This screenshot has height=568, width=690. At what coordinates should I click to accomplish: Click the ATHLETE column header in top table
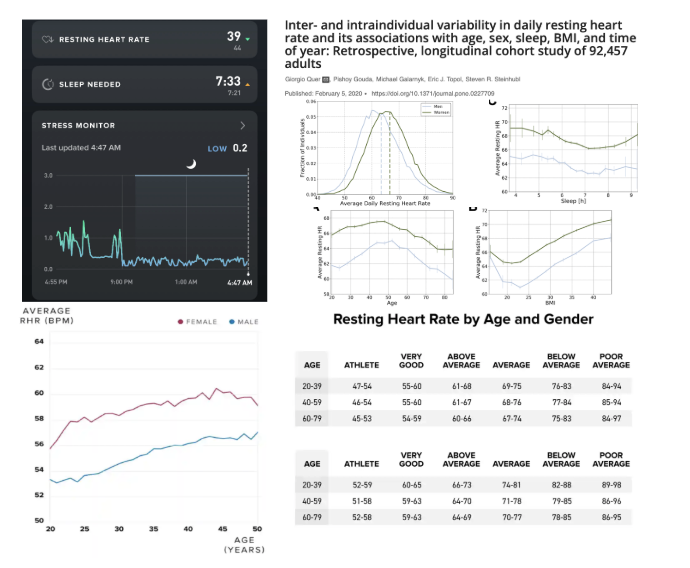(x=361, y=365)
